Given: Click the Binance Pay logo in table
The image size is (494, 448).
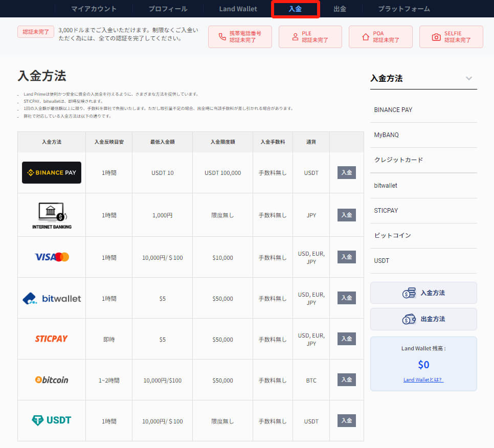Looking at the screenshot, I should [x=52, y=172].
